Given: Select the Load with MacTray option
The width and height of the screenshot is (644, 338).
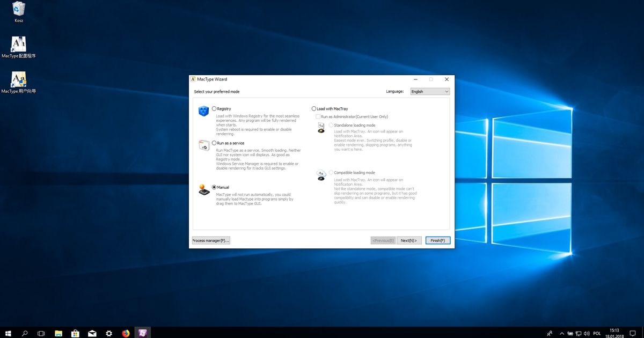Looking at the screenshot, I should pyautogui.click(x=314, y=108).
